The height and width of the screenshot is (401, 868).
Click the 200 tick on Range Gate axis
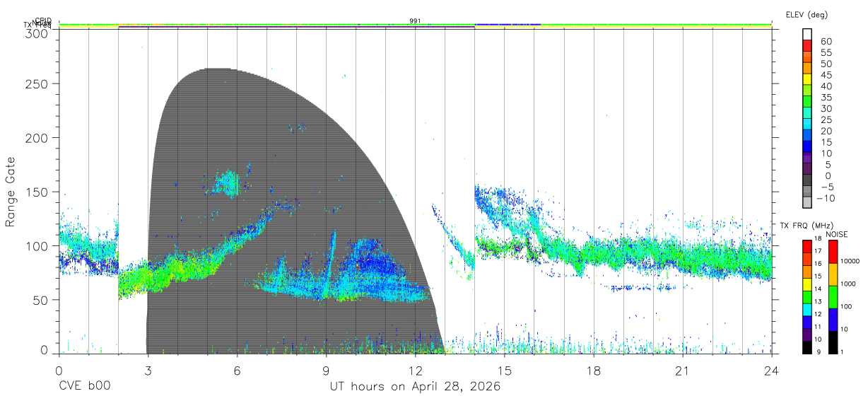pos(37,137)
